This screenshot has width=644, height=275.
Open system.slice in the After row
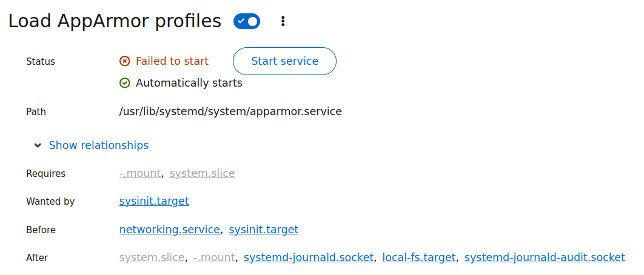click(152, 257)
